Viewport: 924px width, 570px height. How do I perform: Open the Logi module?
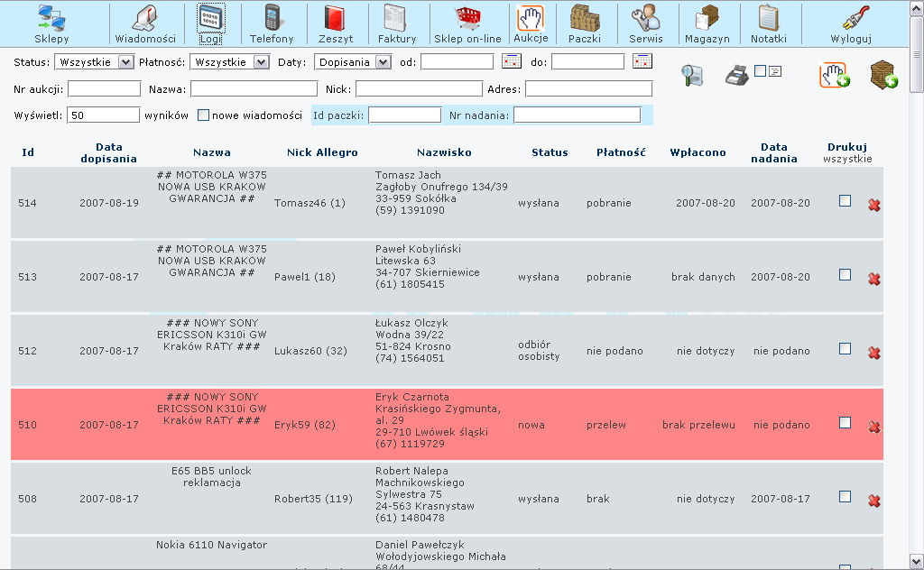[210, 24]
